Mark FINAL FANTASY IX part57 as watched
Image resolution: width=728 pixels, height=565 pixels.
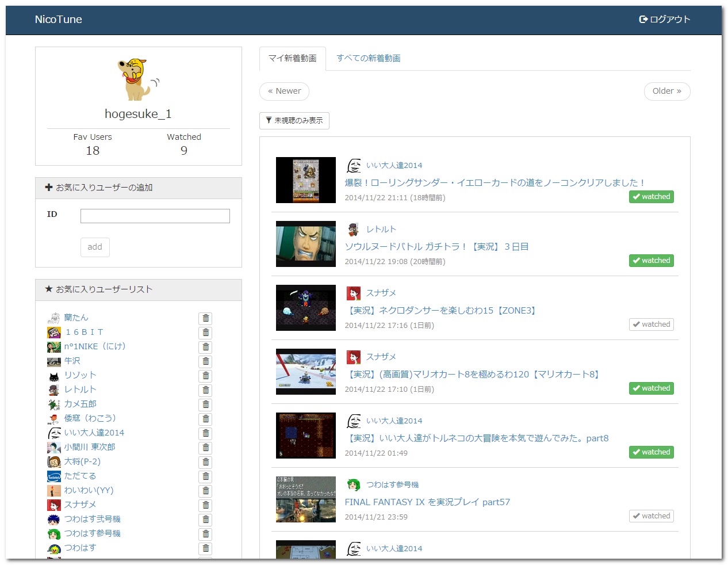point(651,516)
